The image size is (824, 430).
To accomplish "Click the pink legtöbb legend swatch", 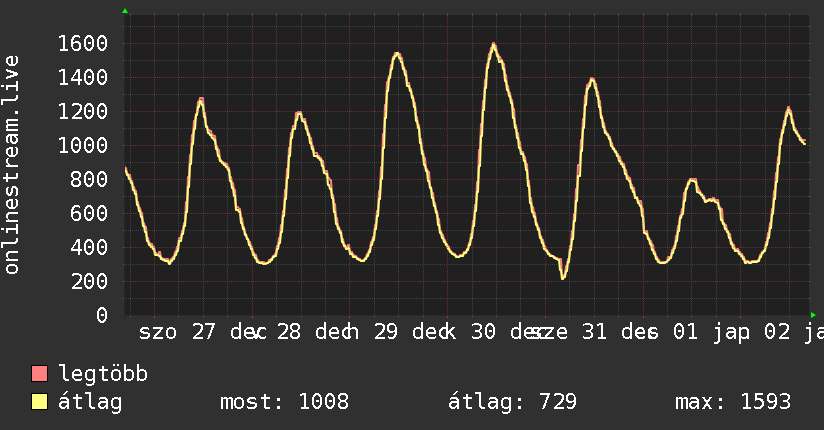I will pyautogui.click(x=39, y=373).
